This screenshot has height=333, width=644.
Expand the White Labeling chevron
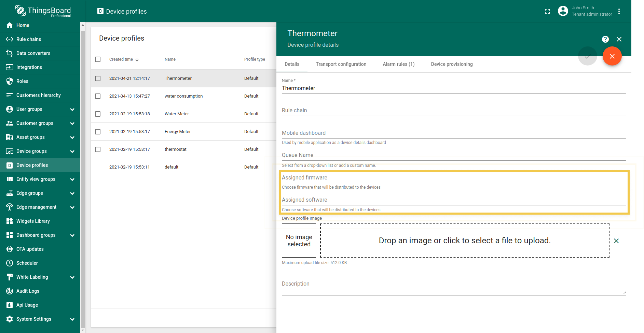[x=72, y=277]
